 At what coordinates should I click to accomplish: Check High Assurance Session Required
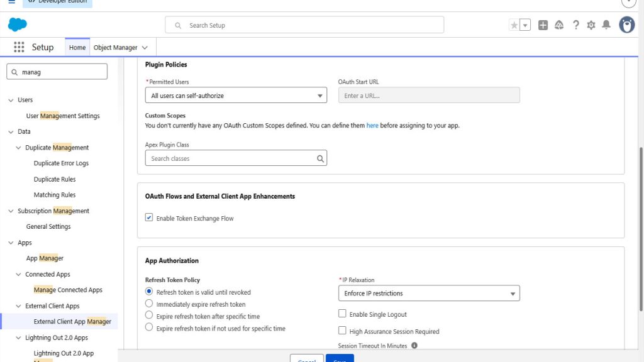pyautogui.click(x=342, y=331)
